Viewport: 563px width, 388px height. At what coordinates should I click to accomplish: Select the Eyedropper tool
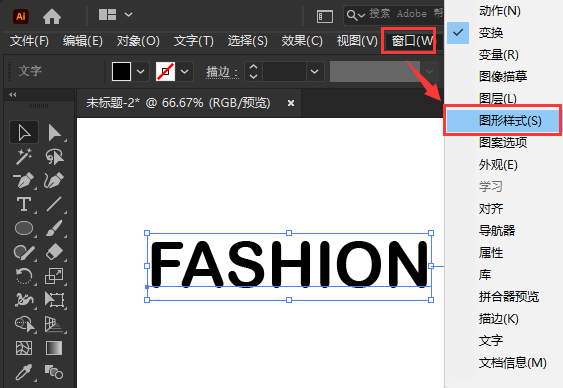tap(24, 372)
